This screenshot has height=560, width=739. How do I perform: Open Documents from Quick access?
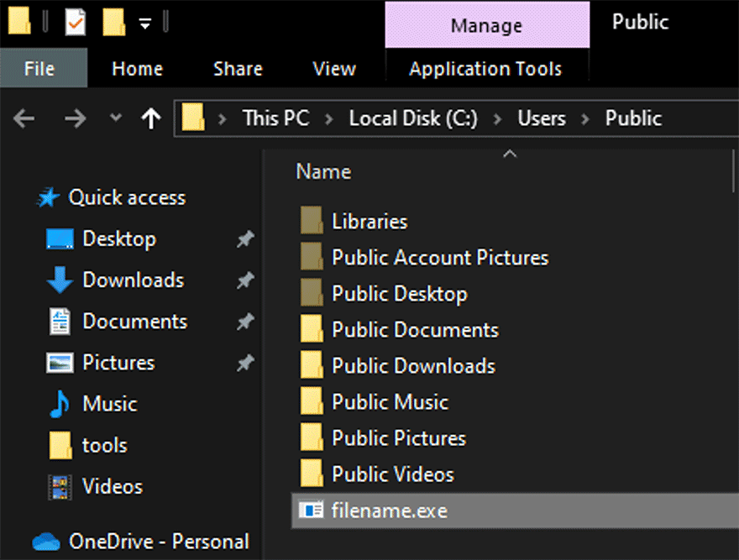click(135, 321)
